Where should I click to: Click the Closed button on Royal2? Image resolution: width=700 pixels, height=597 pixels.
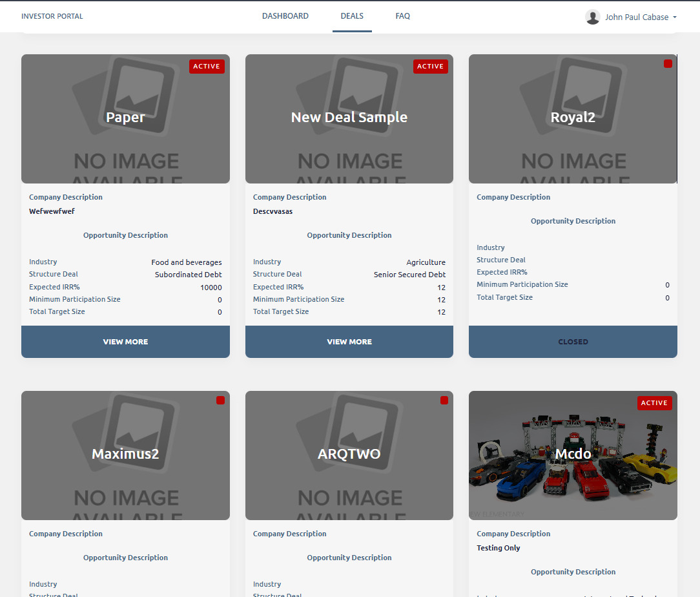(x=573, y=342)
